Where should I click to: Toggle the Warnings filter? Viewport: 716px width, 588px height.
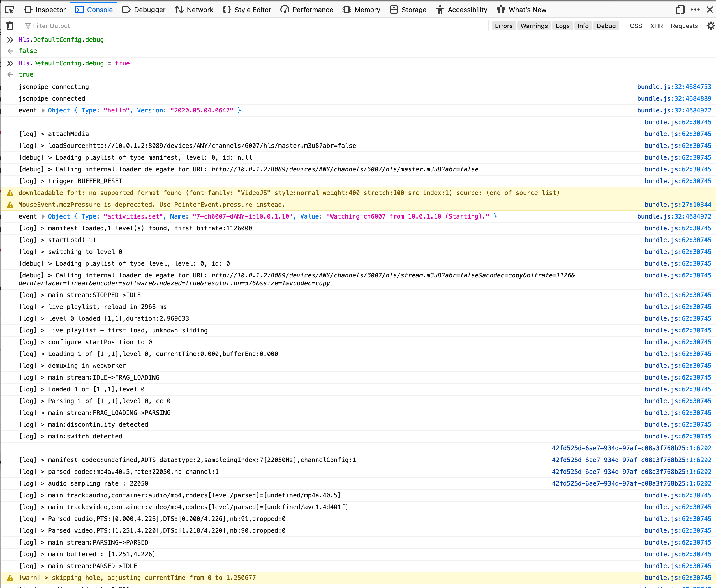tap(534, 26)
